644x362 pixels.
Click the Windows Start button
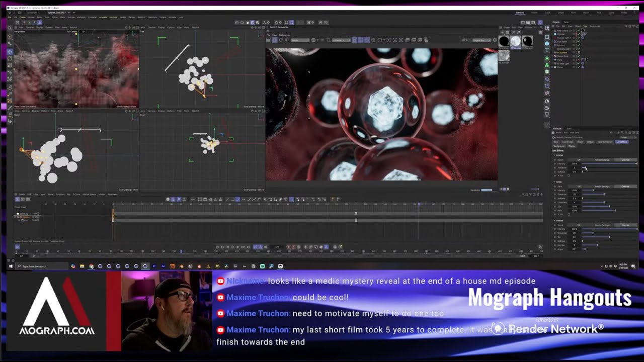point(11,266)
